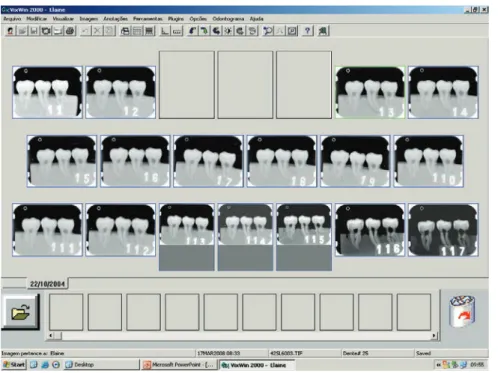Select radiograph thumbnail numbered 116

(x=370, y=230)
